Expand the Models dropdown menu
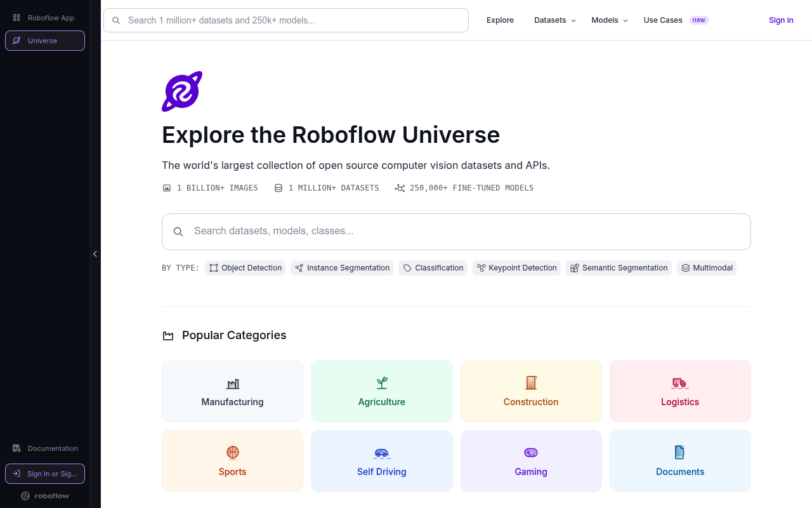Viewport: 812px width, 508px height. point(609,20)
